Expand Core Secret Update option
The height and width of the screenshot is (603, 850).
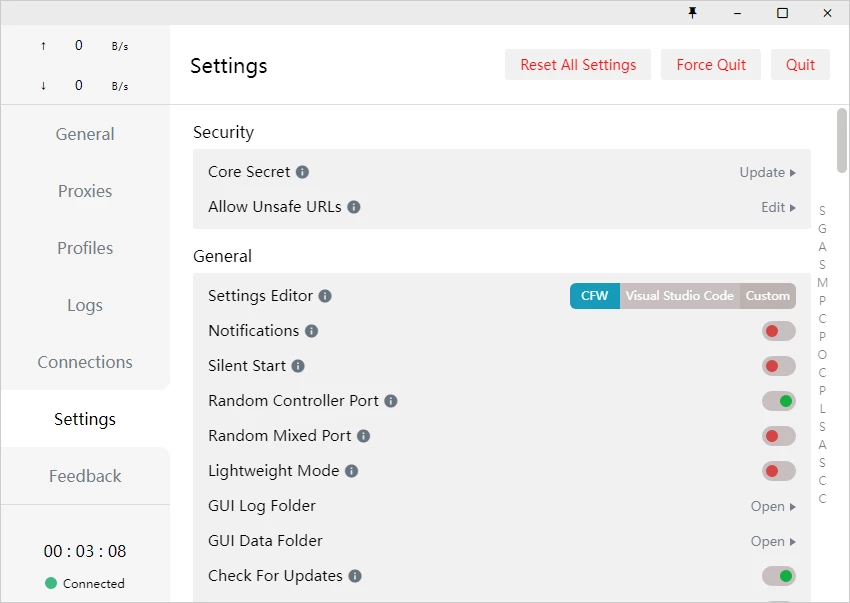(767, 172)
